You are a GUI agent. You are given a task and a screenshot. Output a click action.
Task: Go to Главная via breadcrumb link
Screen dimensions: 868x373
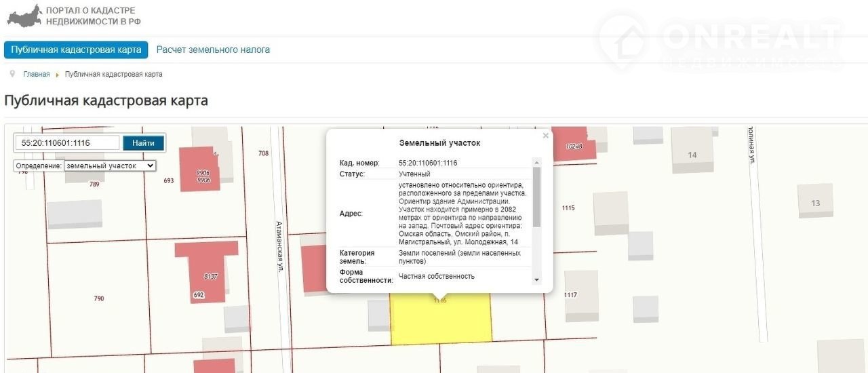pos(37,75)
